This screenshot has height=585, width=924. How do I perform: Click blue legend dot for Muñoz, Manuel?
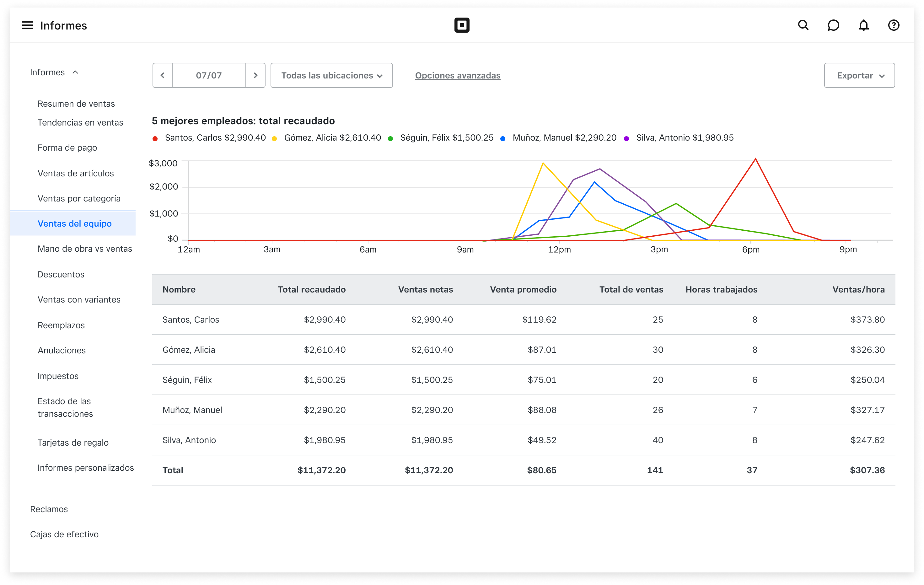coord(503,138)
